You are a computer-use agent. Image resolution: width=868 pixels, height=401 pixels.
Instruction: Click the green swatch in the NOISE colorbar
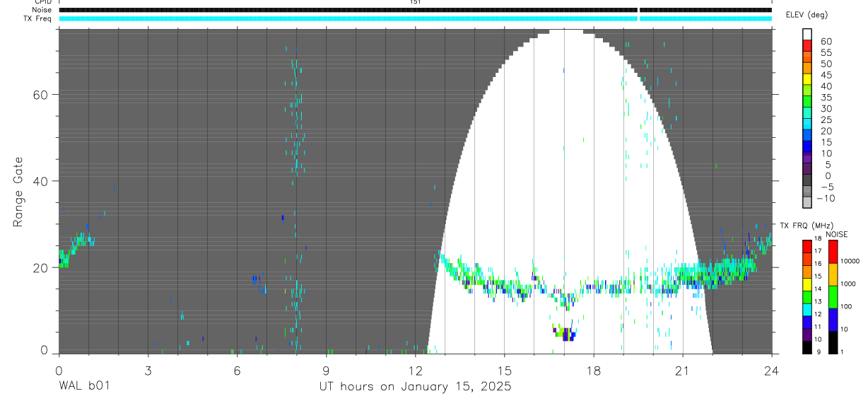point(833,297)
